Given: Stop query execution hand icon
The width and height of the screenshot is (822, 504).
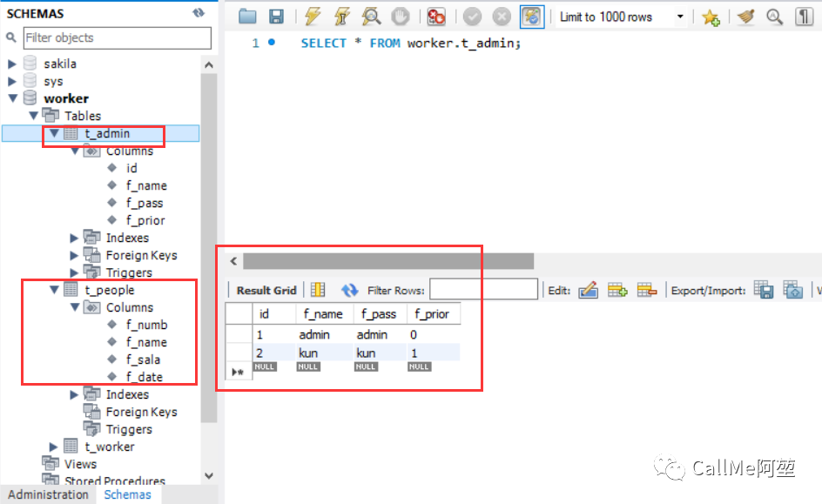Looking at the screenshot, I should 401,17.
